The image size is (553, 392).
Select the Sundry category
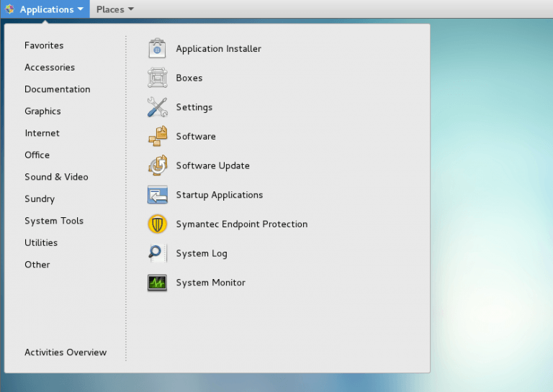pyautogui.click(x=40, y=199)
